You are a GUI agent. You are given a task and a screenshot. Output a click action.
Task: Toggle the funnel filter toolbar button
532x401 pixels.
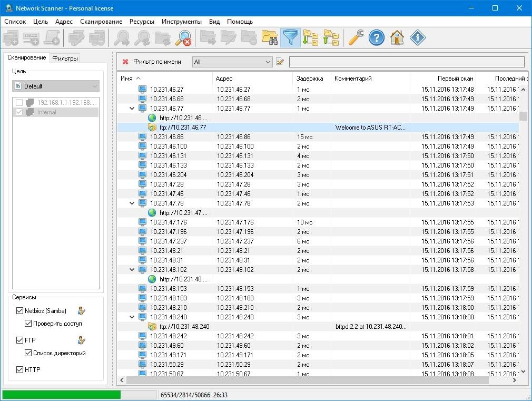(x=290, y=38)
